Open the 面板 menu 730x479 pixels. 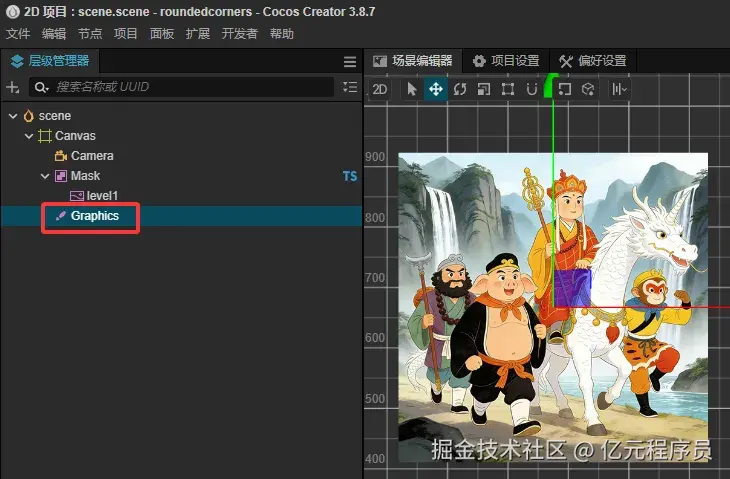point(162,34)
